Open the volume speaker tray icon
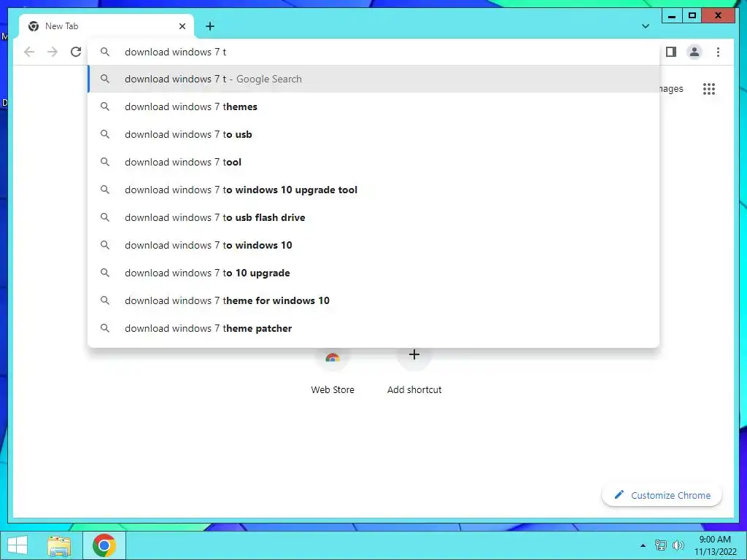 pyautogui.click(x=678, y=545)
